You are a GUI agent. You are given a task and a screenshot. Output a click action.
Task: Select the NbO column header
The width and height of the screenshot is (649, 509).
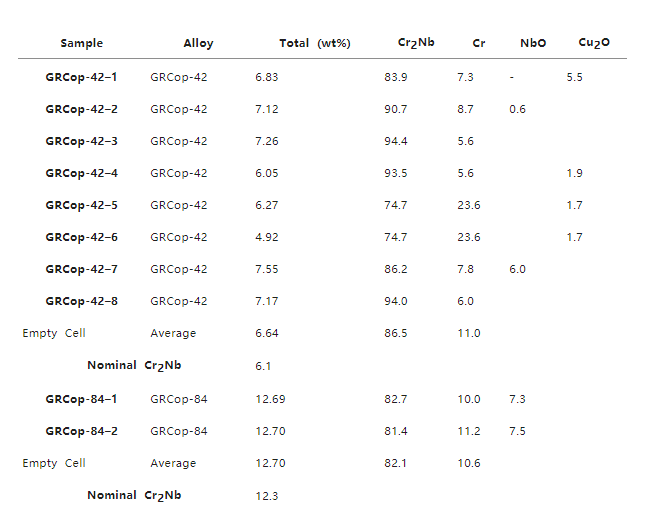pos(533,43)
